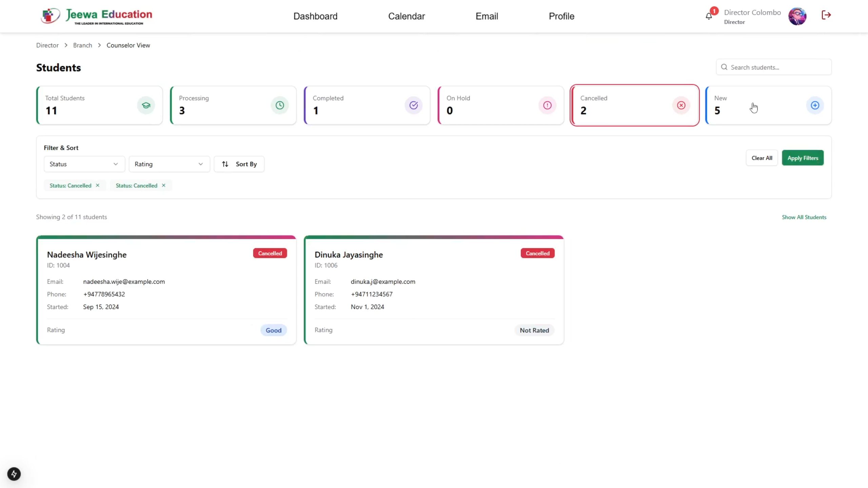
Task: Open notifications via the bell icon
Action: (709, 16)
